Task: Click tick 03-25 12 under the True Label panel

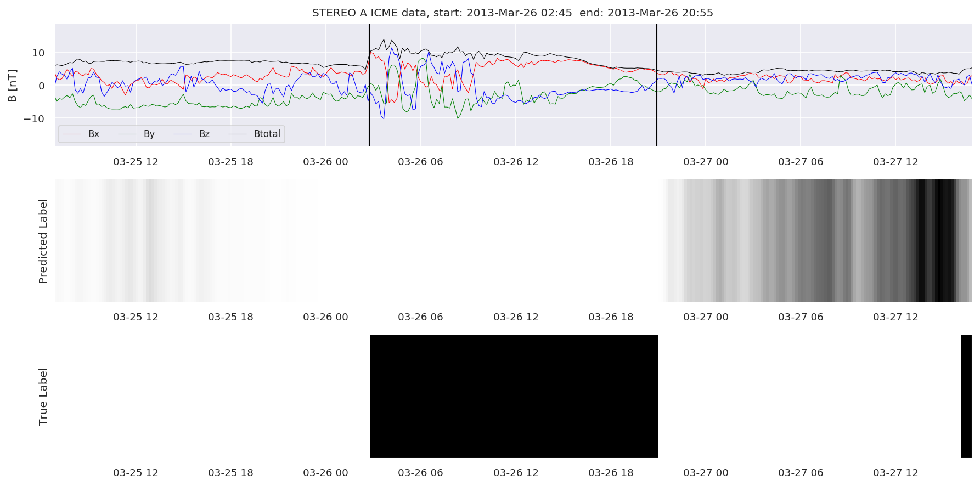Action: pos(136,473)
